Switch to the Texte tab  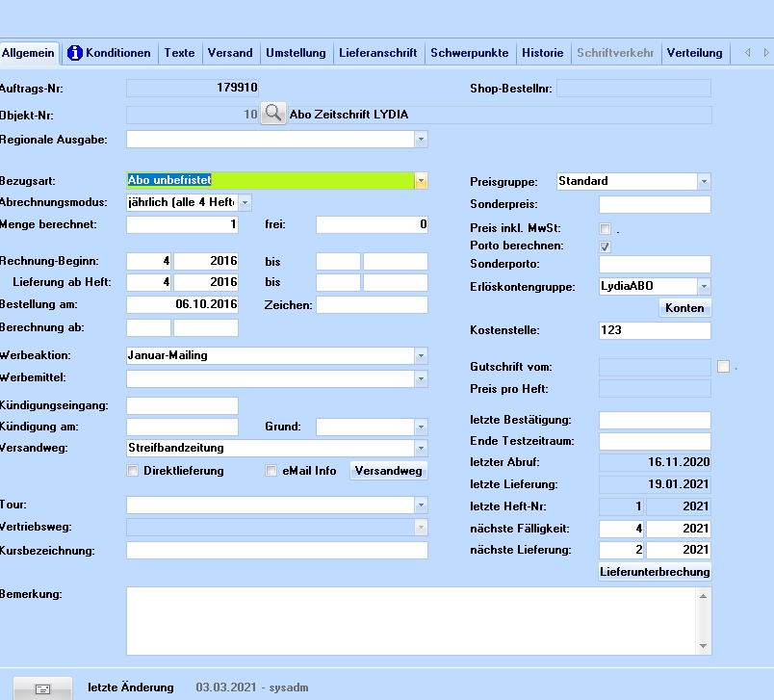click(x=179, y=53)
